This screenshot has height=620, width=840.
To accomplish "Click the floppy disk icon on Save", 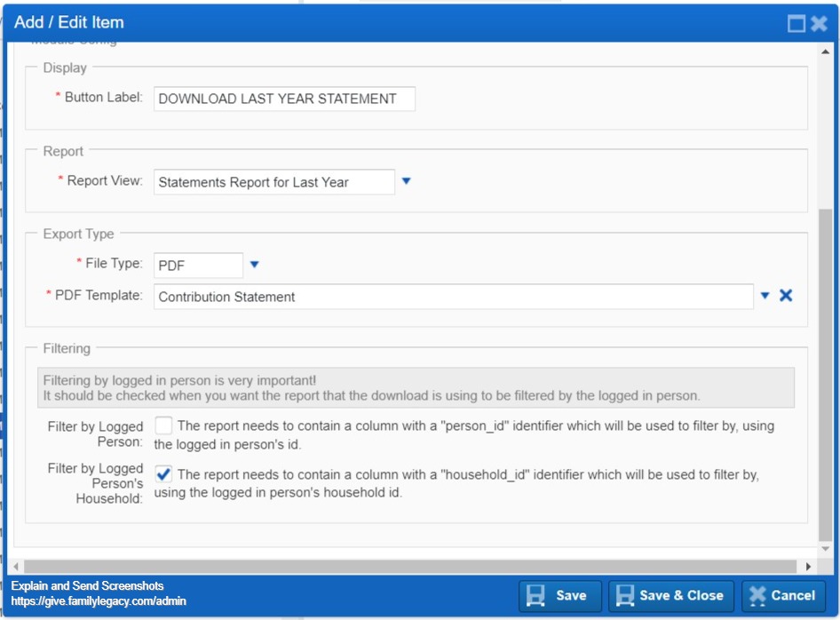I will pyautogui.click(x=535, y=595).
